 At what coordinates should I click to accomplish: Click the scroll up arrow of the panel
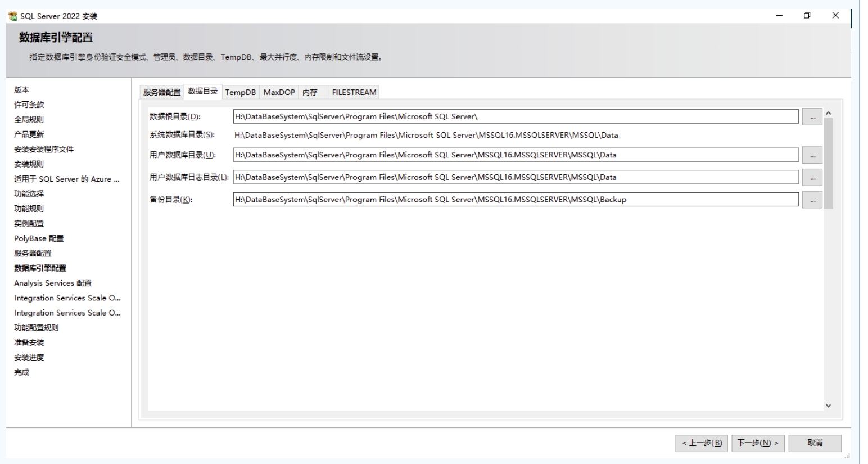tap(828, 114)
